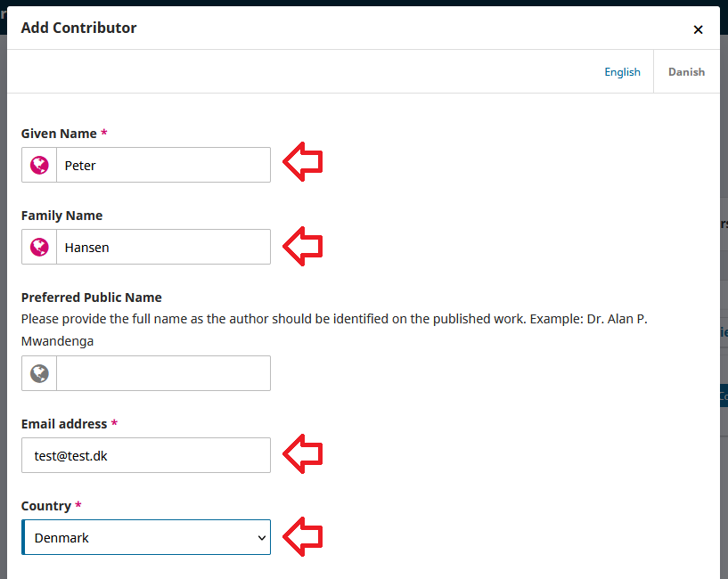Click the Family Name input with Hansen

point(163,247)
